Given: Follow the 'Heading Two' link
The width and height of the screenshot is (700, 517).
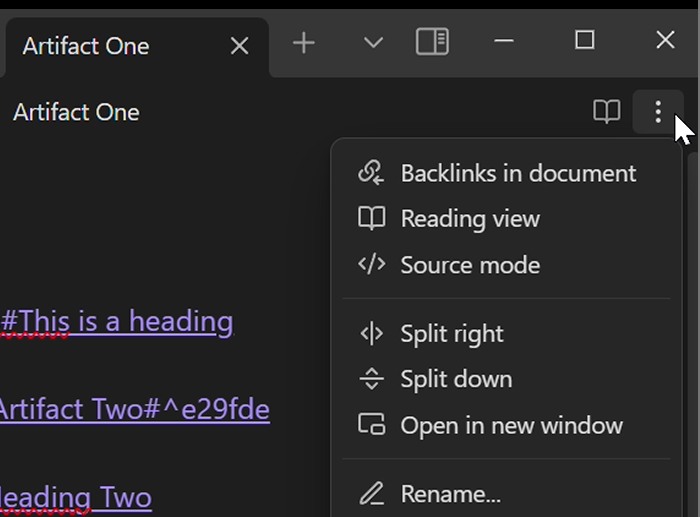Looking at the screenshot, I should coord(76,497).
